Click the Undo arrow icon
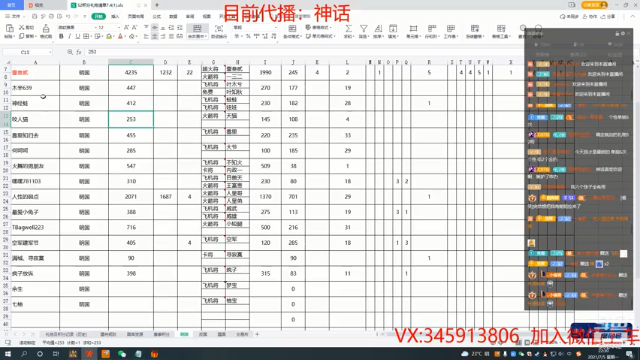 [x=68, y=16]
